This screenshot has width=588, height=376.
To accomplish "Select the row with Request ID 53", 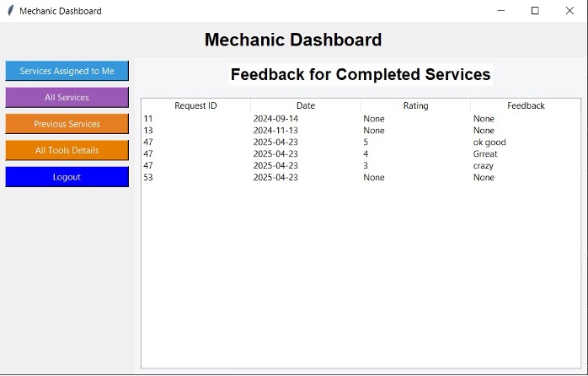I will coord(361,177).
